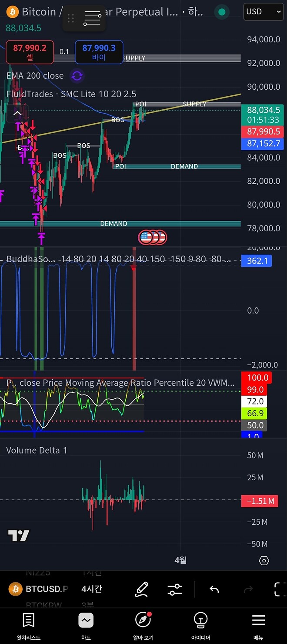
Task: Switch to the 차트 chart tab
Action: click(x=86, y=626)
